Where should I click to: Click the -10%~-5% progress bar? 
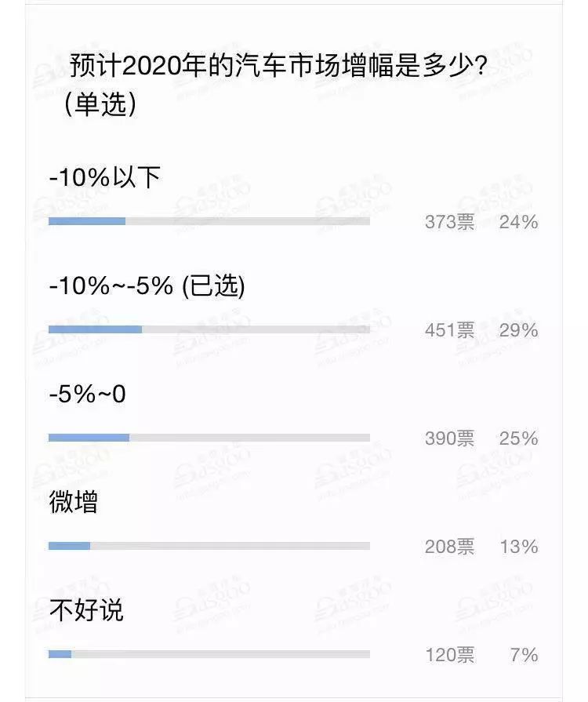(x=209, y=329)
